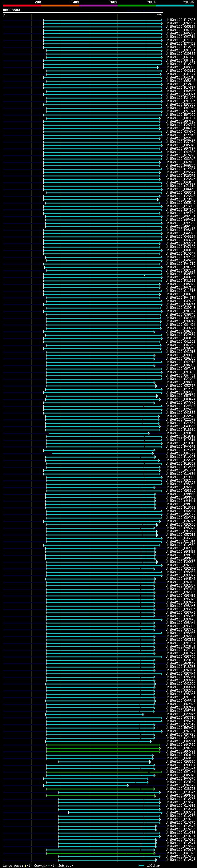Select hit label UniRef100_P00865
This screenshot has height=868, width=197.
[180, 91]
